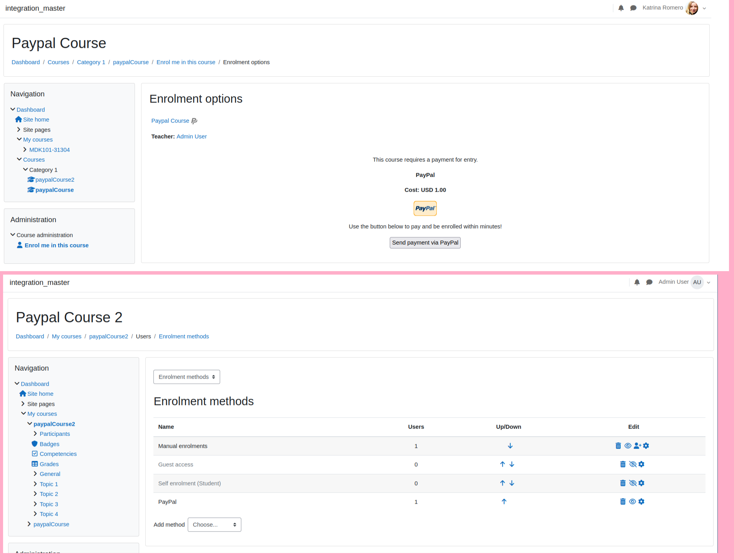Viewport: 734px width, 560px height.
Task: Move Guest access up
Action: point(502,464)
